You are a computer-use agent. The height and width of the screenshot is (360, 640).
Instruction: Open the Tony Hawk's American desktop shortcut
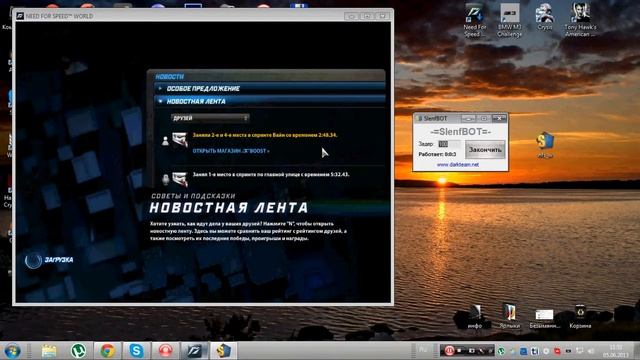pyautogui.click(x=580, y=20)
